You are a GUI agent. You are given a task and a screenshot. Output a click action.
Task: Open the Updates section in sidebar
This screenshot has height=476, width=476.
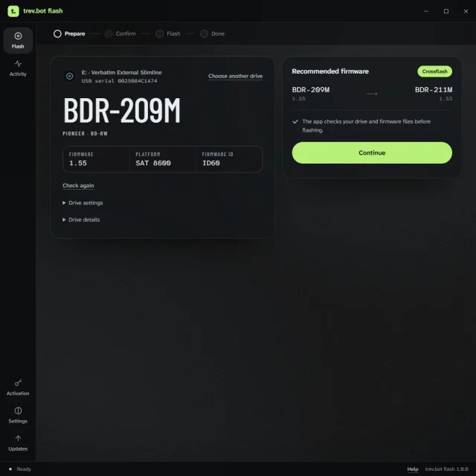pos(18,443)
